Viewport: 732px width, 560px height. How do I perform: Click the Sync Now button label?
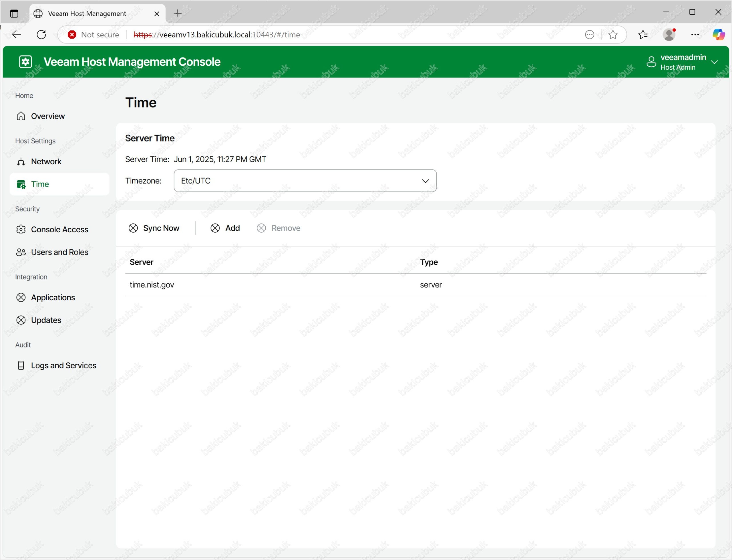click(161, 228)
